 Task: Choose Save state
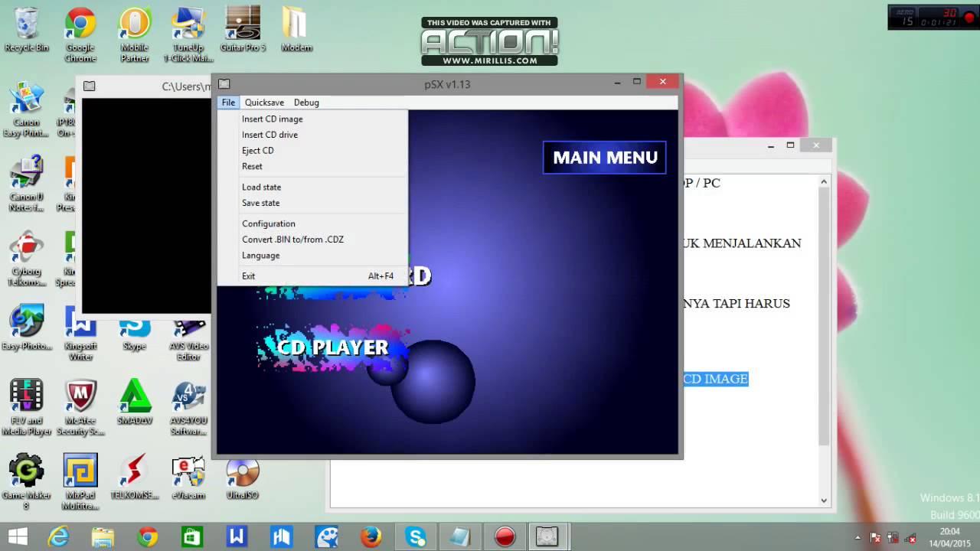point(312,203)
